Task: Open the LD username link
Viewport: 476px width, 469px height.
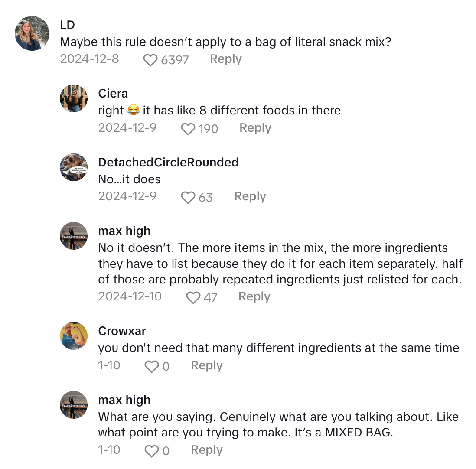Action: [67, 25]
